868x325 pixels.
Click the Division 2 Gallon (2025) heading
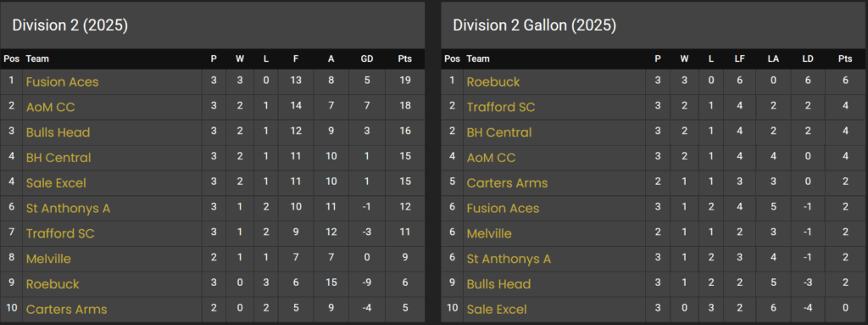[535, 25]
